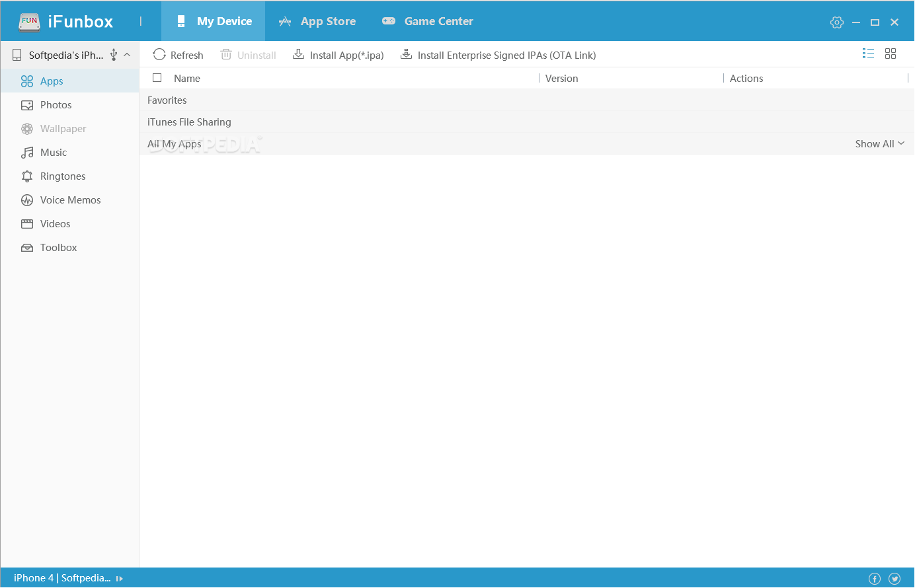Open Photos in the sidebar
This screenshot has height=588, width=915.
tap(69, 105)
